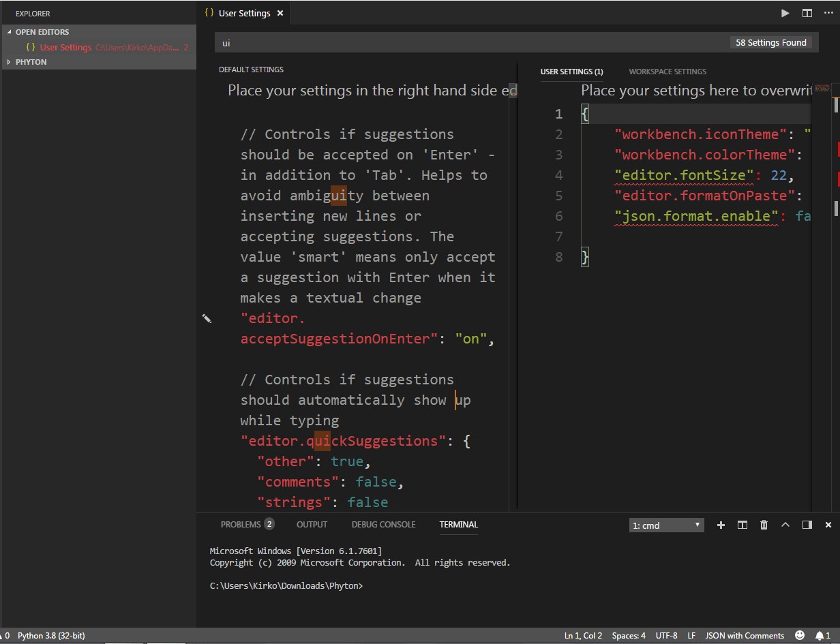Click "workbench.iconTheme" key on line 2
840x644 pixels.
click(x=701, y=134)
